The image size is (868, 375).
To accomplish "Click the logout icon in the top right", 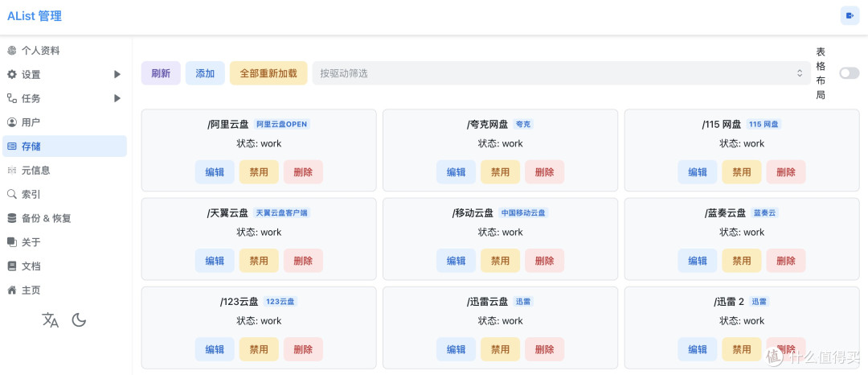I will pos(850,15).
